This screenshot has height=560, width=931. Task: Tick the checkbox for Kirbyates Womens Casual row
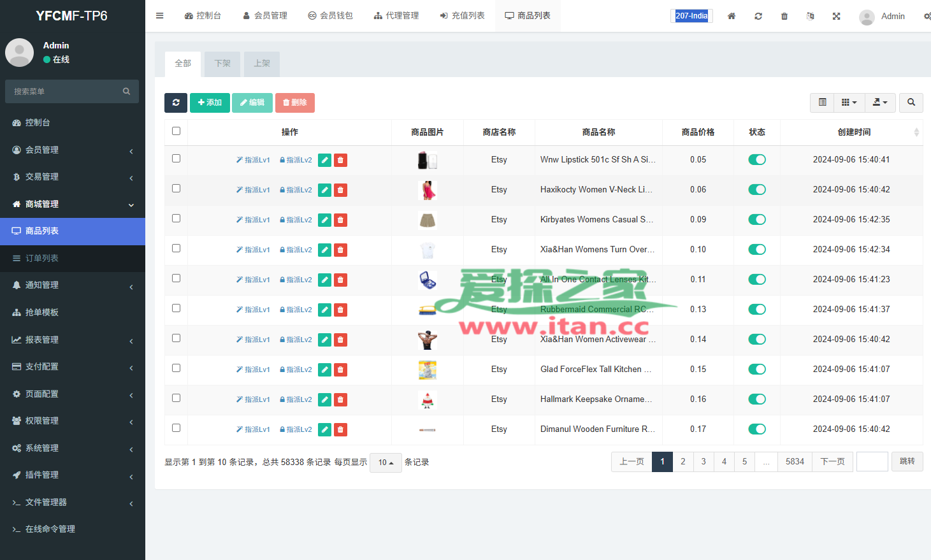point(177,219)
